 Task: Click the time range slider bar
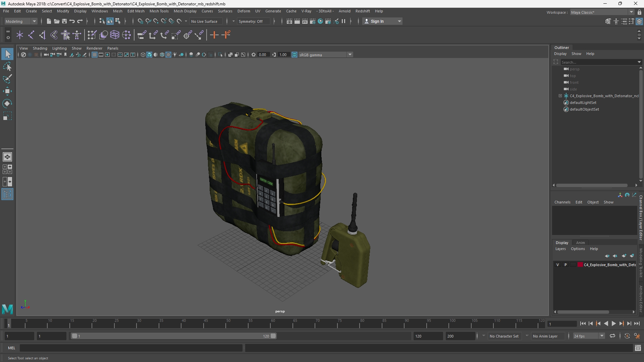coord(174,336)
